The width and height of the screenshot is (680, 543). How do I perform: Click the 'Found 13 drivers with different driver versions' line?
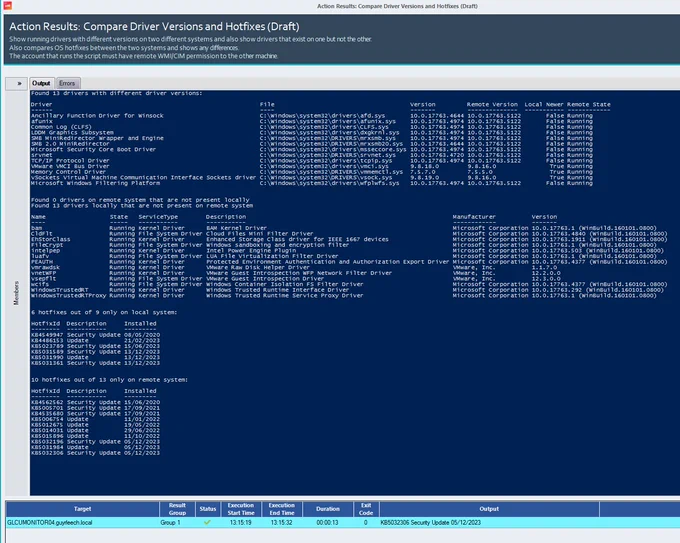point(117,93)
